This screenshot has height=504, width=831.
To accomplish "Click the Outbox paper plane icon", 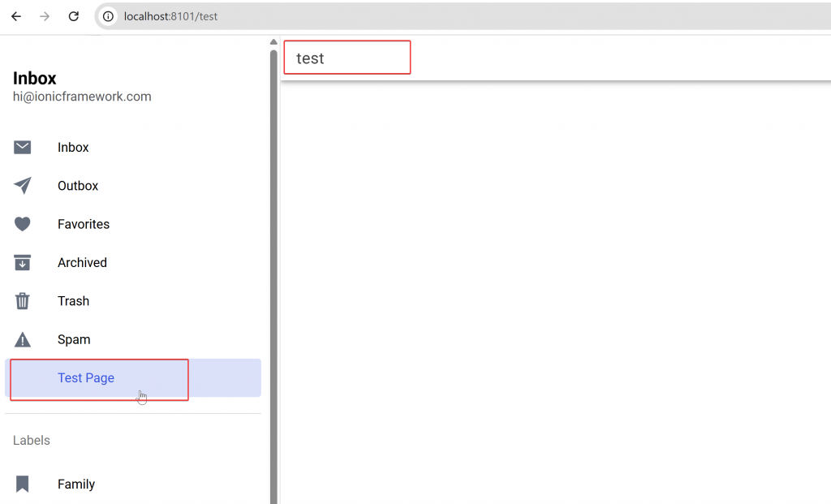I will pyautogui.click(x=23, y=186).
